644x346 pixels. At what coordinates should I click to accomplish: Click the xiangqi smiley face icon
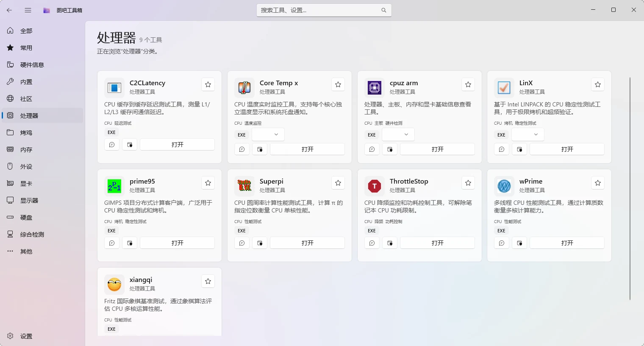(114, 285)
